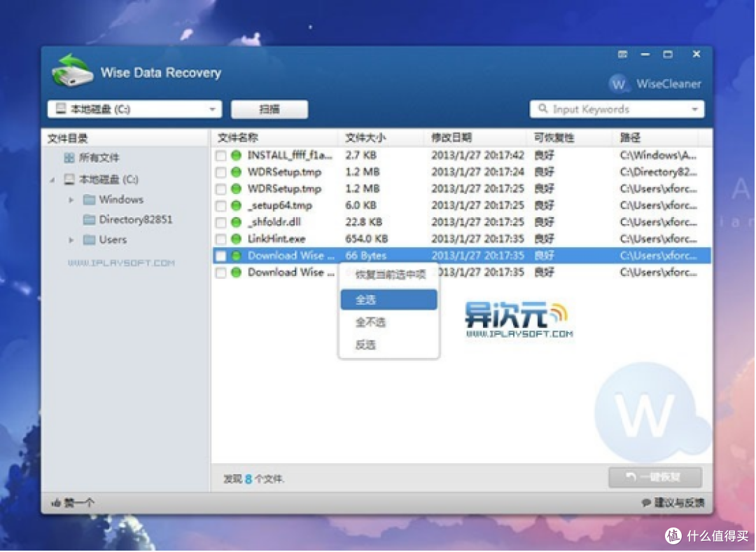Click the speech bubble feedback icon
Viewport: 756px width, 552px height.
646,503
